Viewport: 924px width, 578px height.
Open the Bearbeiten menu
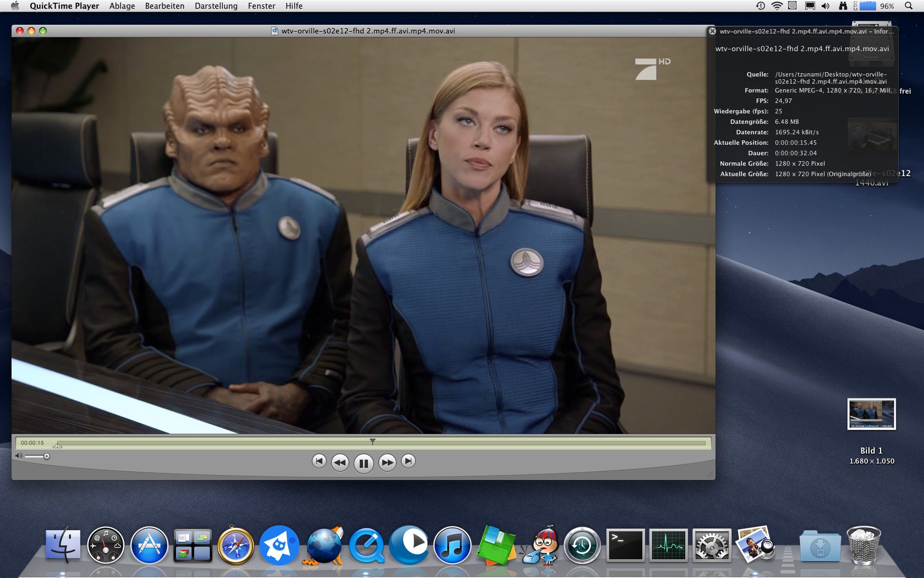tap(164, 6)
